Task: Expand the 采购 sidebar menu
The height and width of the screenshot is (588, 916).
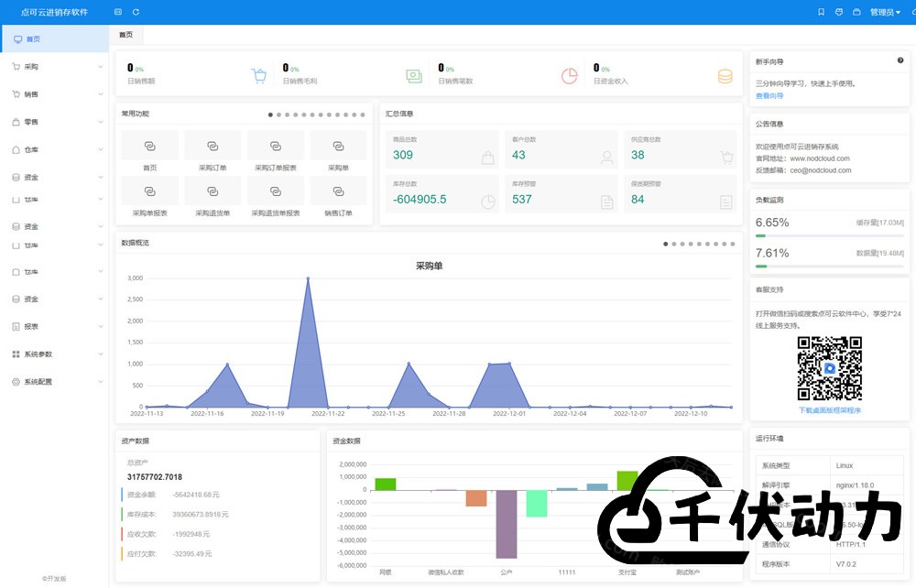Action: (x=55, y=67)
